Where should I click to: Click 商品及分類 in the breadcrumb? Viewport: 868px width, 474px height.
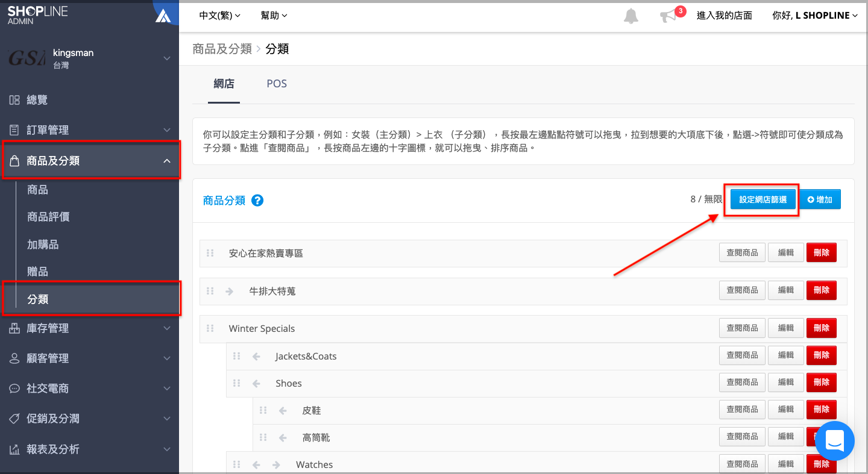222,49
